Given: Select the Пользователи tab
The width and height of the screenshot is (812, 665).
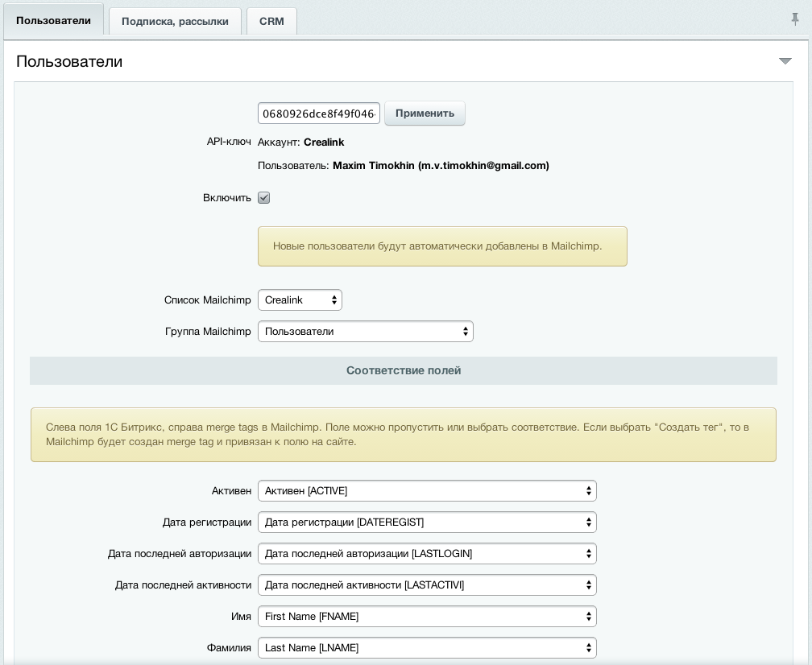Looking at the screenshot, I should tap(53, 19).
